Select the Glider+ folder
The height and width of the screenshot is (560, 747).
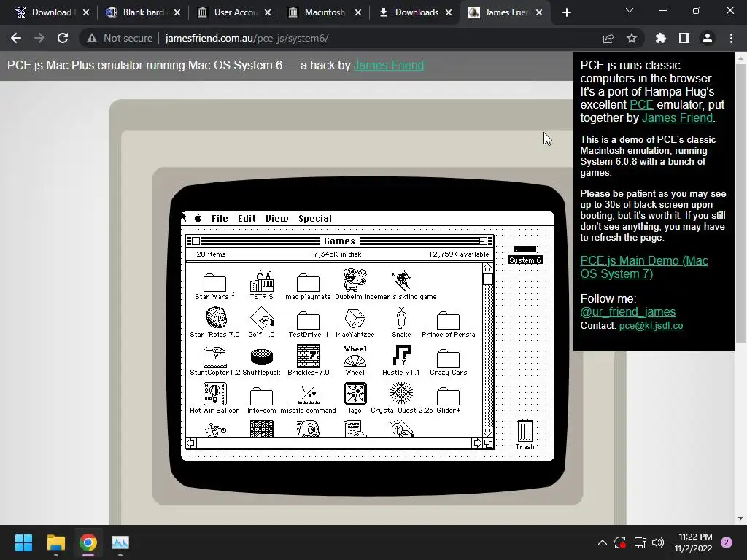(x=448, y=396)
